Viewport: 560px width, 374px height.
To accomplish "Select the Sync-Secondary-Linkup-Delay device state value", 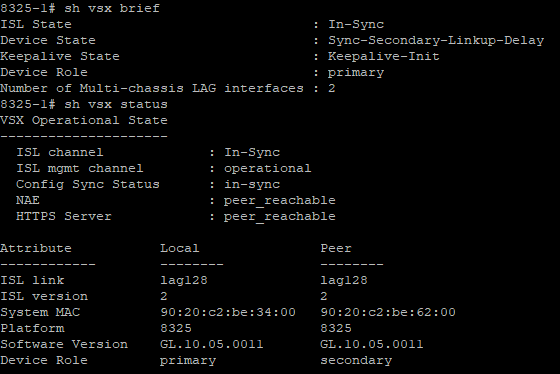I will 436,40.
